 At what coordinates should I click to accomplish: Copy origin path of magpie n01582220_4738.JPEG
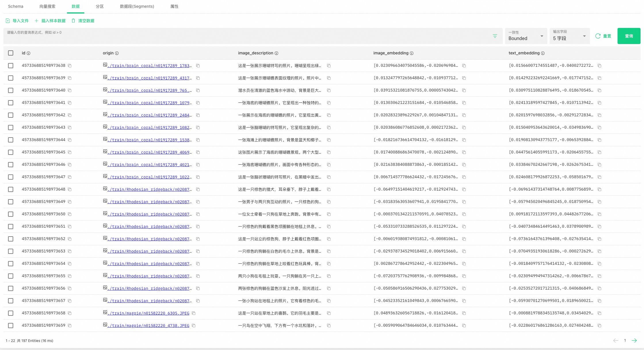pyautogui.click(x=194, y=326)
